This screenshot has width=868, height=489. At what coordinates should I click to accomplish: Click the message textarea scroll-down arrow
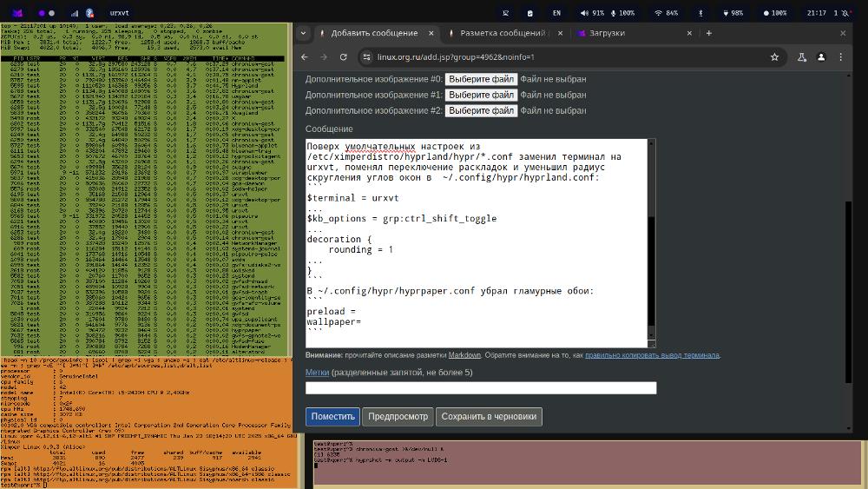coord(651,335)
